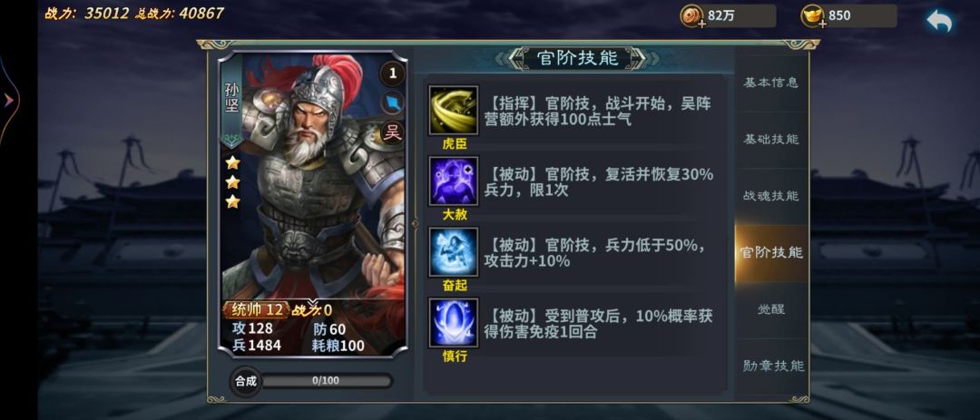Tap the 虎臣 skill icon
980x420 pixels.
pos(453,110)
